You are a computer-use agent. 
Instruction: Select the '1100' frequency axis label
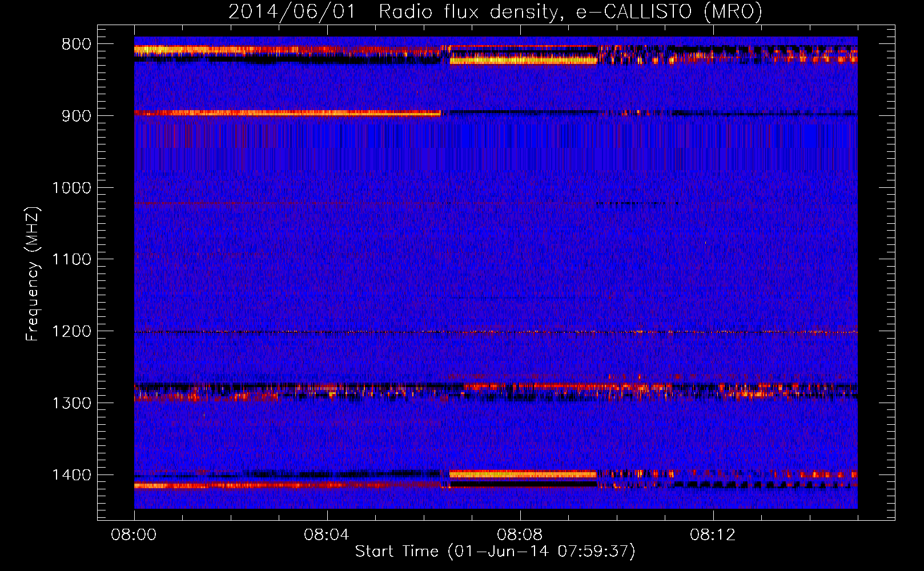pyautogui.click(x=71, y=260)
